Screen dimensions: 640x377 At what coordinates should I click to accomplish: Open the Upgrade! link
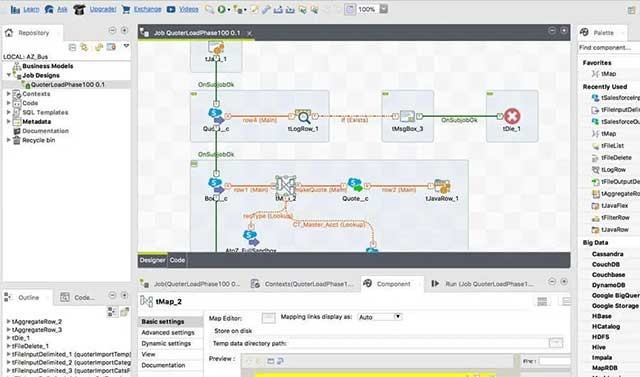pos(103,9)
